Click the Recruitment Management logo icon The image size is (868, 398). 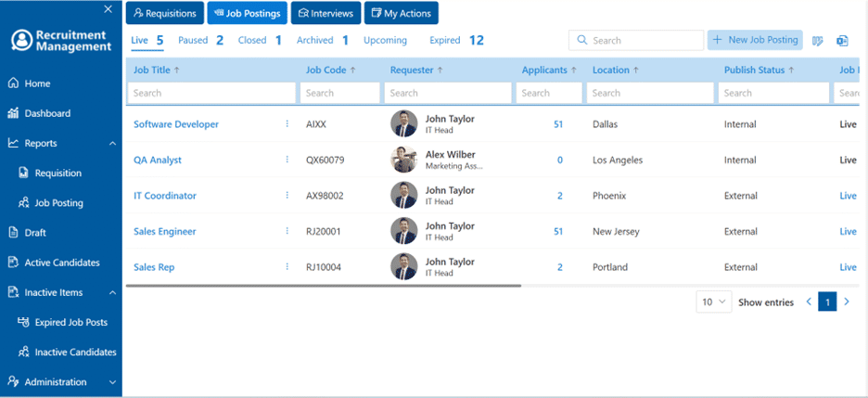(x=22, y=41)
